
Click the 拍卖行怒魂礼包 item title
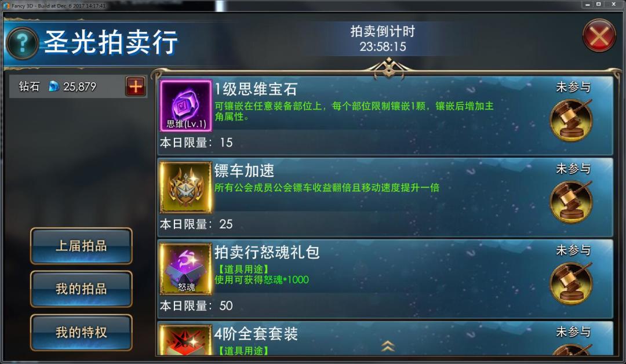coord(267,252)
